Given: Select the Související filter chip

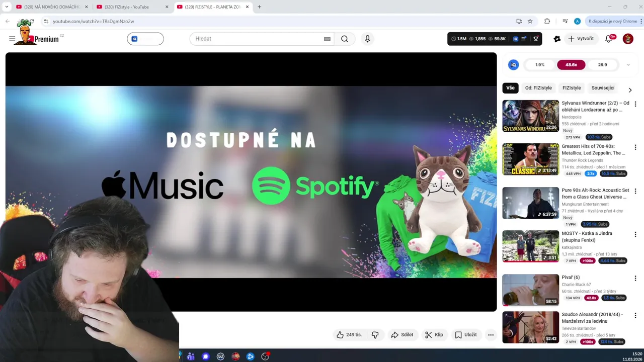Looking at the screenshot, I should [x=603, y=88].
